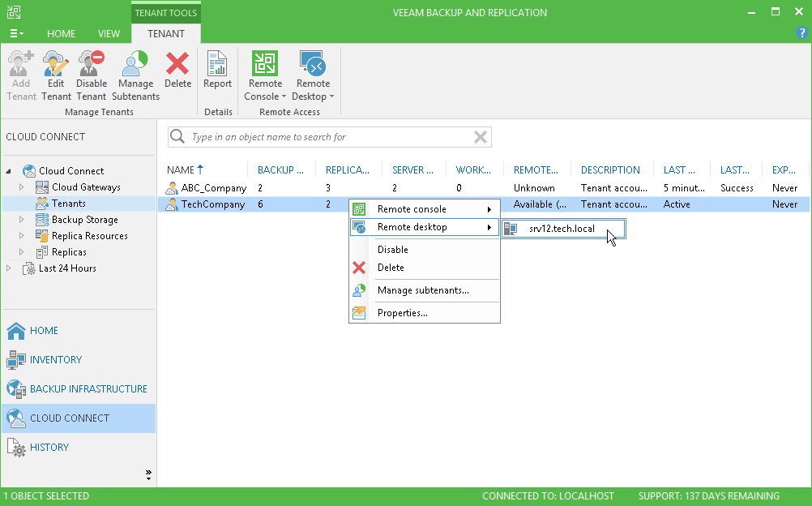Sort by the Backup column header
Screen dimensions: 812x506
coord(281,170)
